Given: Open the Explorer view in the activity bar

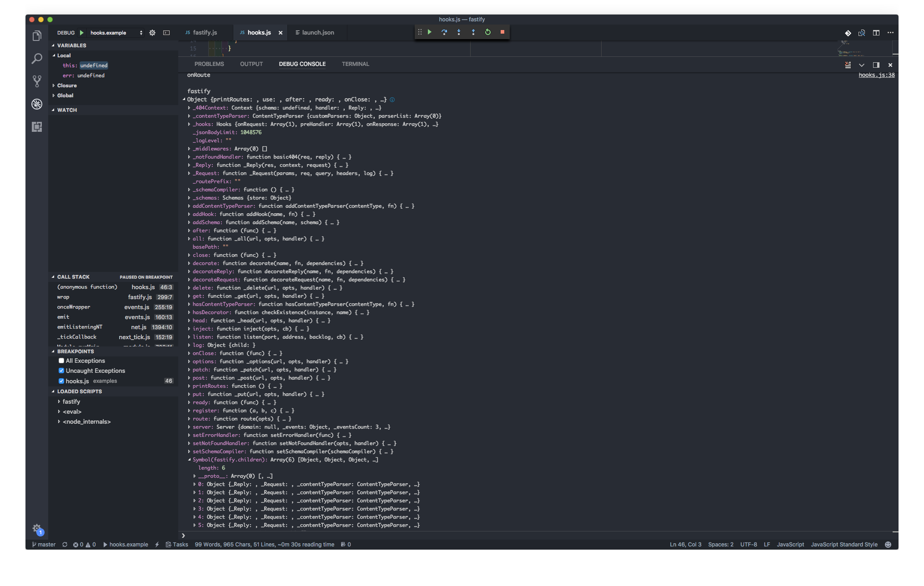Looking at the screenshot, I should [x=37, y=35].
